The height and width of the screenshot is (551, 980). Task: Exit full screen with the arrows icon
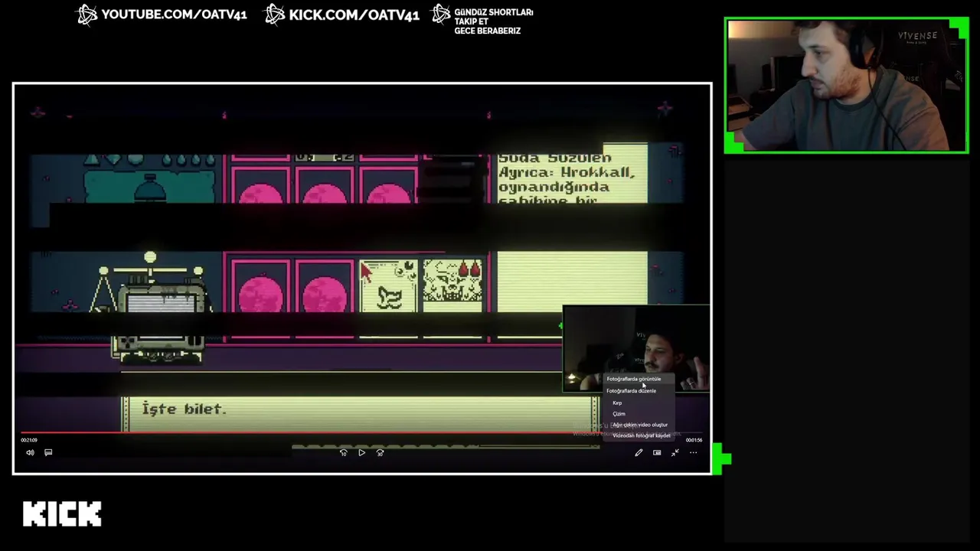675,452
